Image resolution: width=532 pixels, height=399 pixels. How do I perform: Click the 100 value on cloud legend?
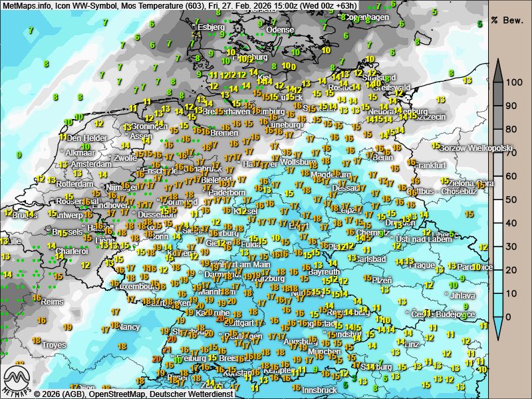point(511,82)
